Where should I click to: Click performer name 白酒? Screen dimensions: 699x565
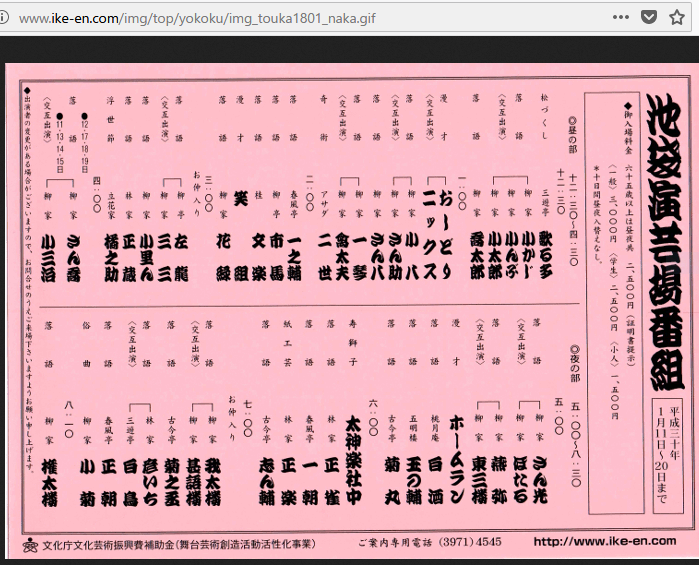[435, 481]
